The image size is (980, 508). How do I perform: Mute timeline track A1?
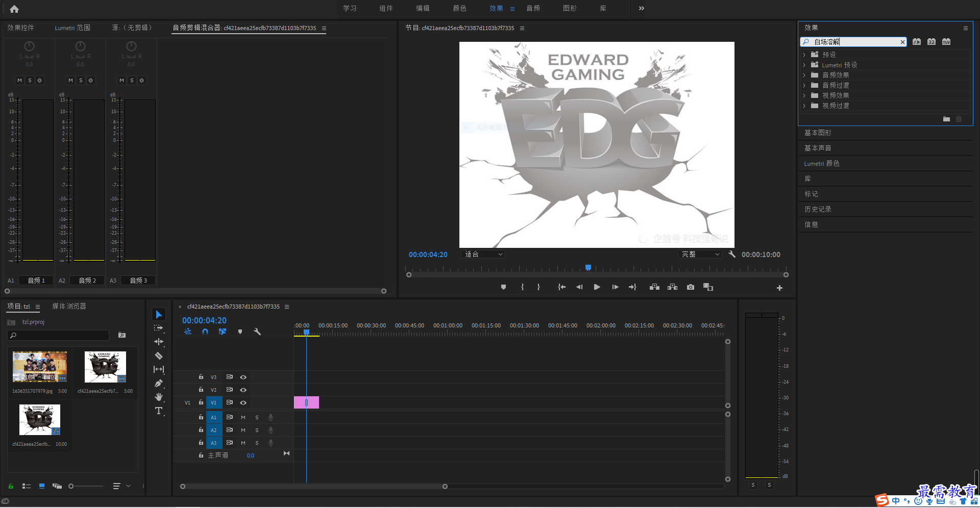[x=243, y=417]
